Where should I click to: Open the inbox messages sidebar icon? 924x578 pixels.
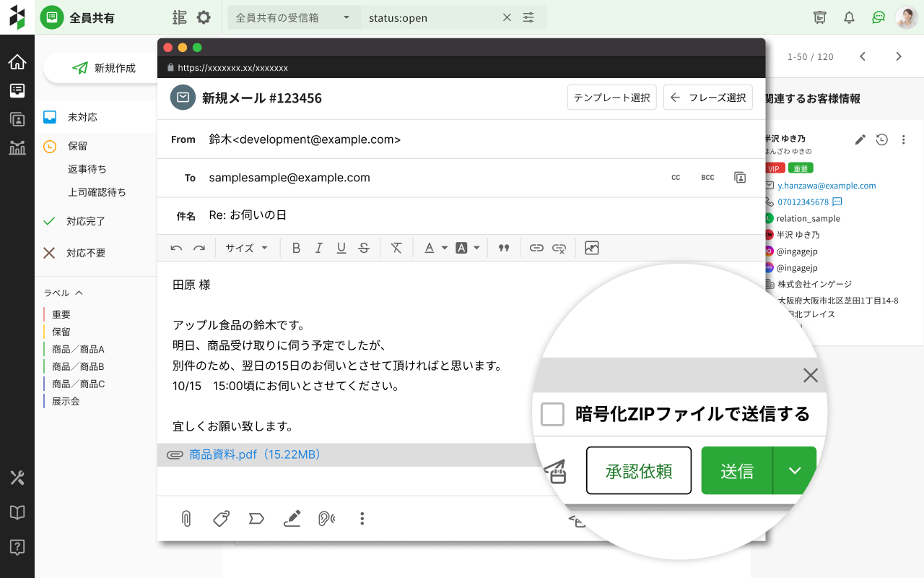17,90
